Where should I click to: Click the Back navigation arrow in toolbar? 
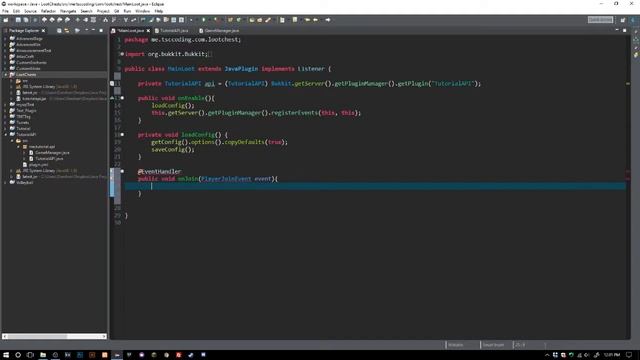pyautogui.click(x=315, y=20)
